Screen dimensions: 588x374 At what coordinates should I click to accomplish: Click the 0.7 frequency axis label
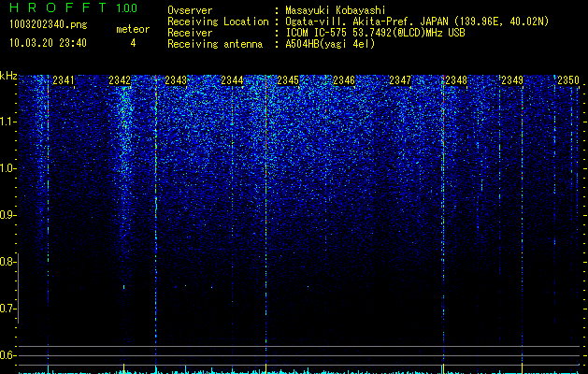(x=7, y=309)
